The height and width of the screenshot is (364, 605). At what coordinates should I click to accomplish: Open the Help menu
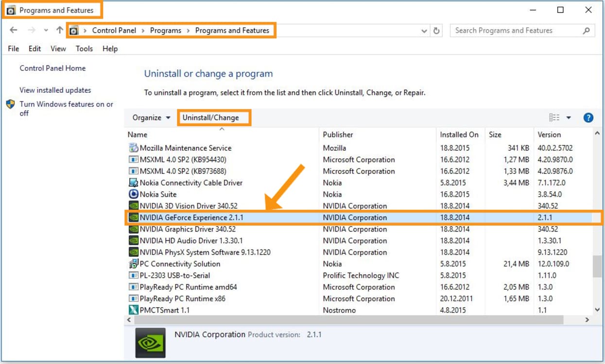point(110,49)
